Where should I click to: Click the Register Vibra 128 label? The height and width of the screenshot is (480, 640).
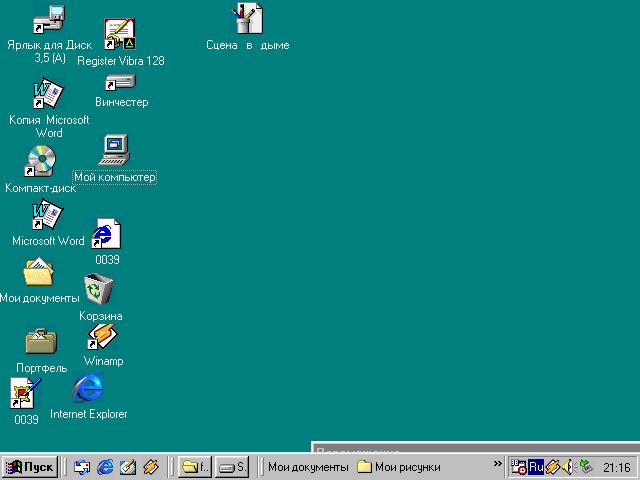[x=121, y=61]
